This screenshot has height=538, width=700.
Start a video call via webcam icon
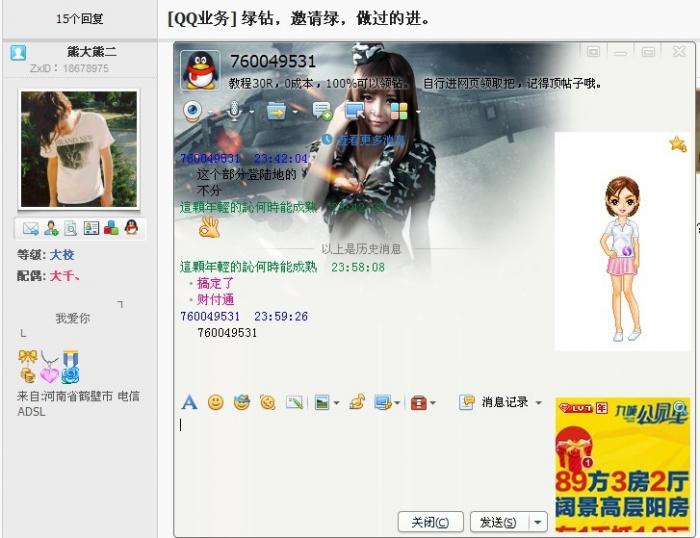193,111
